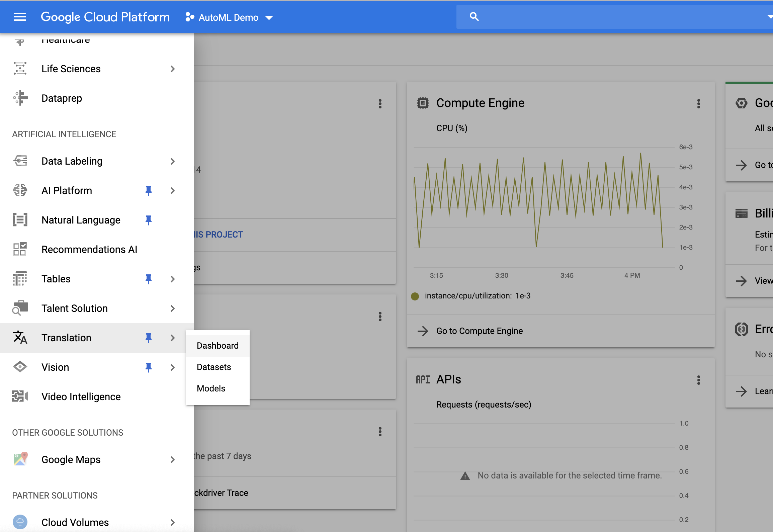The width and height of the screenshot is (773, 532).
Task: Expand the Talent Solution submenu
Action: pyautogui.click(x=173, y=308)
